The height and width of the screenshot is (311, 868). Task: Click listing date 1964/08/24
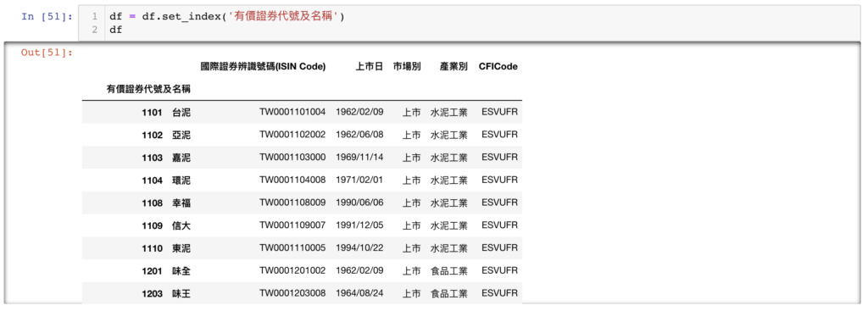tap(359, 294)
